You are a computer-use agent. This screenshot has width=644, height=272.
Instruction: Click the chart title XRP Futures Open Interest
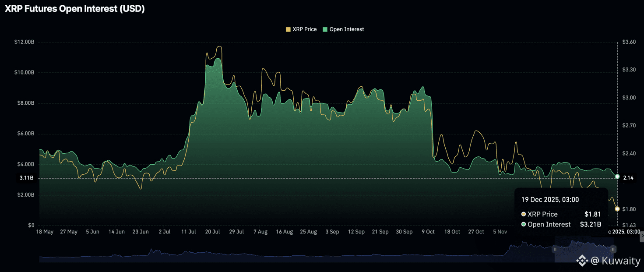click(74, 9)
